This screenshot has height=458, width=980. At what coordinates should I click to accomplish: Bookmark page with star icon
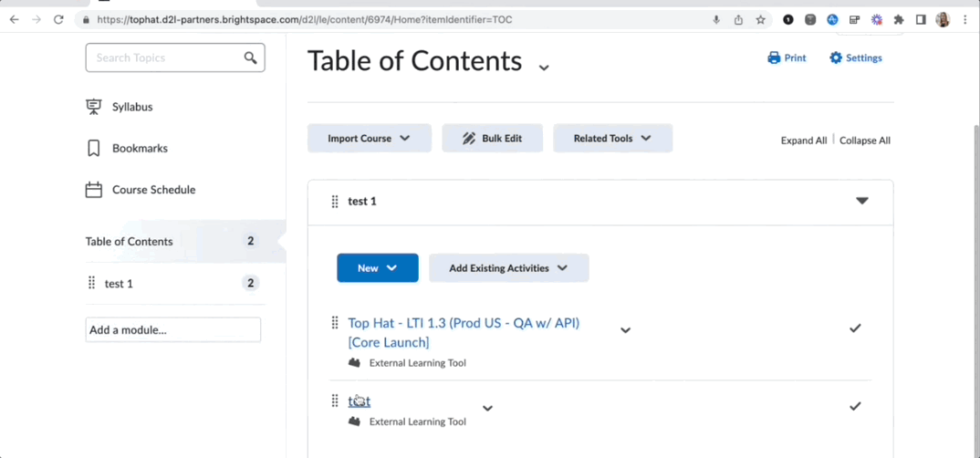click(760, 20)
